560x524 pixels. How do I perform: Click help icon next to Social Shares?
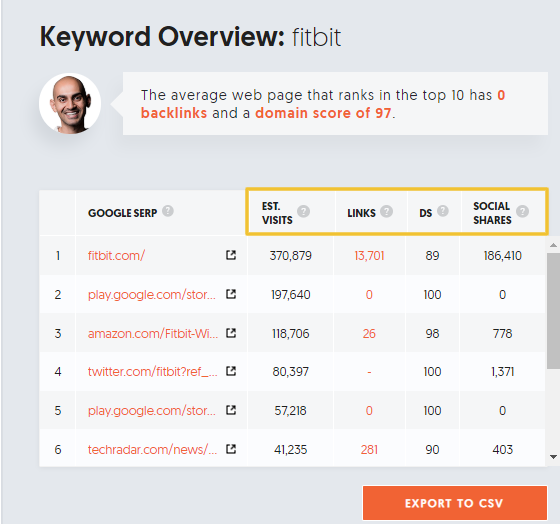522,211
